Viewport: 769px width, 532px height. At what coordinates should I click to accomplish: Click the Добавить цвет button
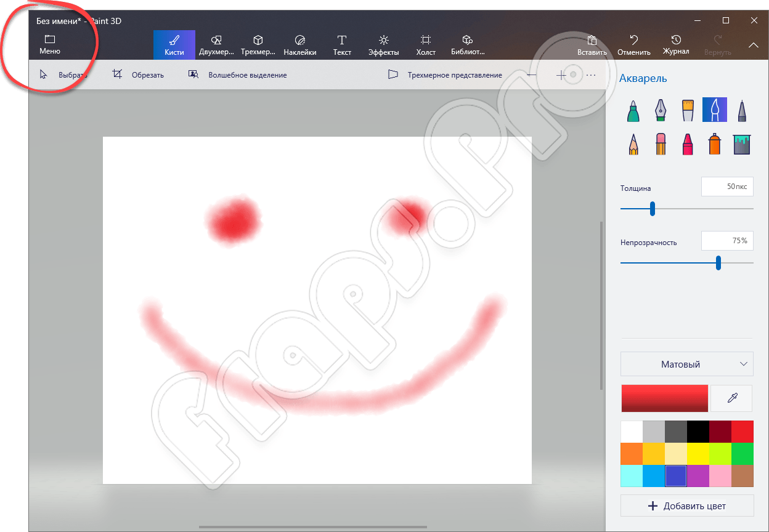click(x=686, y=506)
